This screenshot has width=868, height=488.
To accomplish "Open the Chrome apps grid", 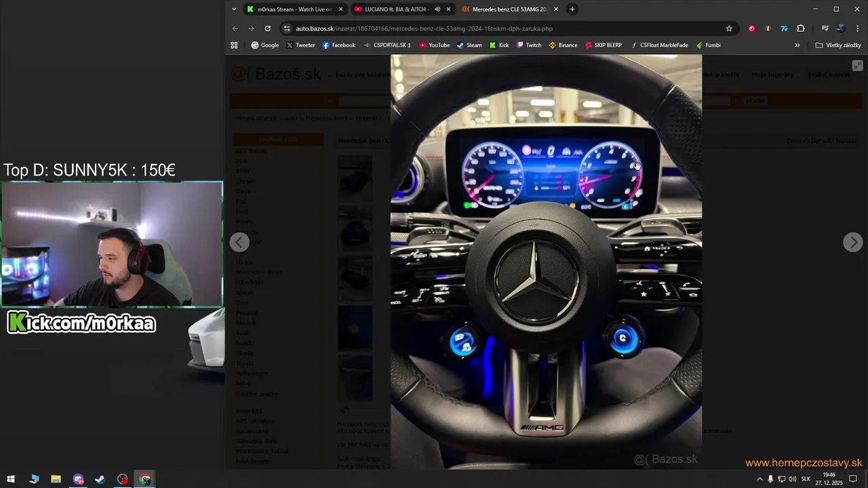I will (234, 45).
